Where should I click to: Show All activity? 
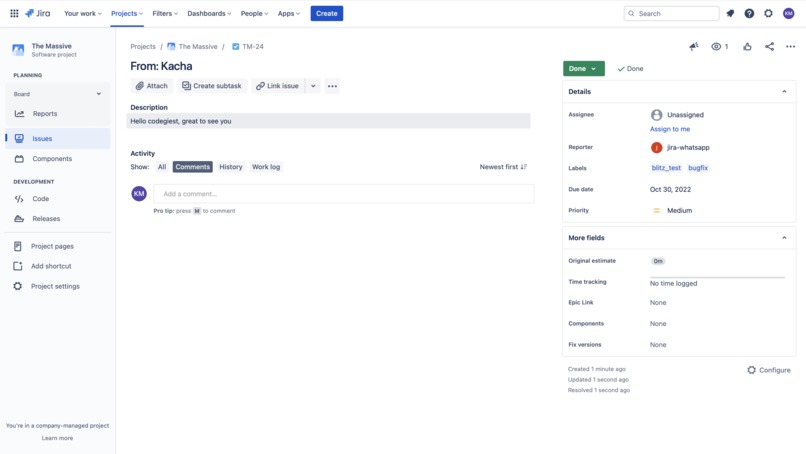point(162,167)
